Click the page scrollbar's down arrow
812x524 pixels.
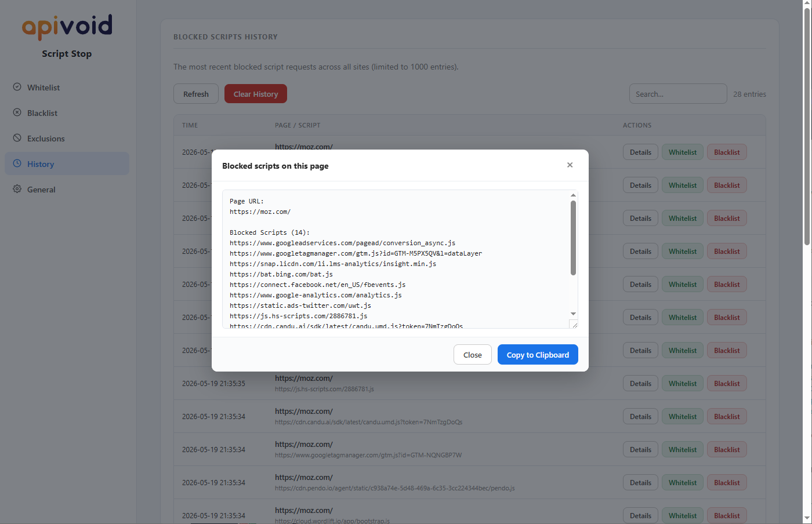coord(807,519)
